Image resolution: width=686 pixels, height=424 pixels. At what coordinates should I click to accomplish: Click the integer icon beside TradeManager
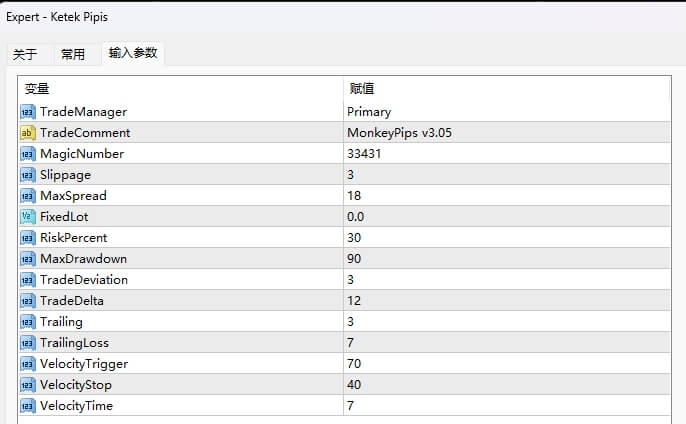27,112
